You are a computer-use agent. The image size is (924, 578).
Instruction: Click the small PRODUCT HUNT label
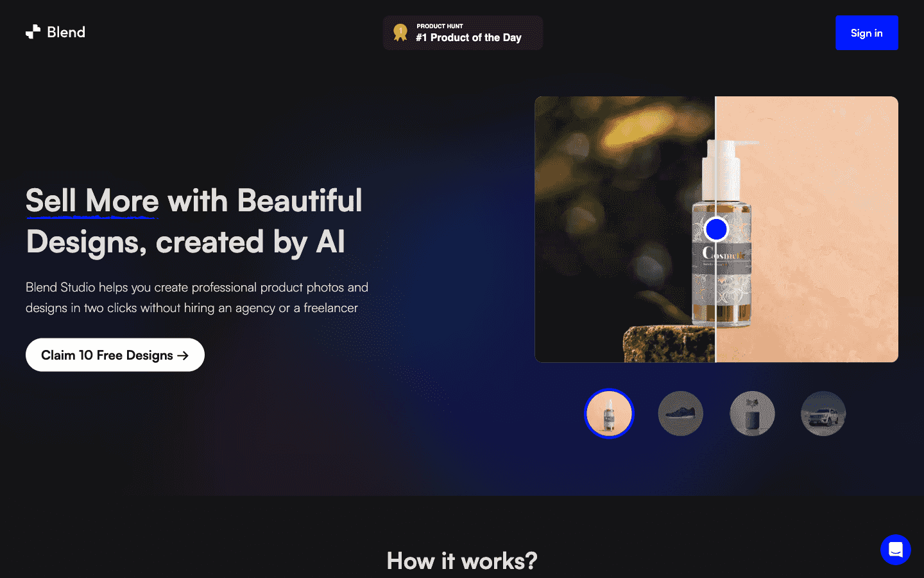coord(440,26)
